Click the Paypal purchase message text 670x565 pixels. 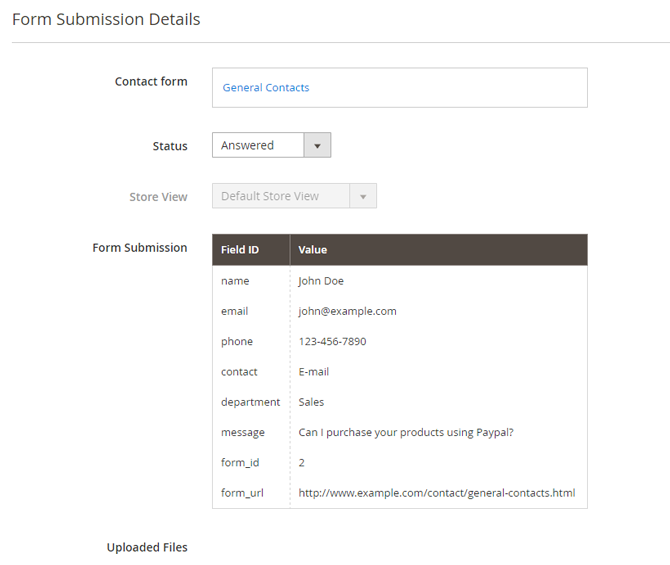pyautogui.click(x=406, y=433)
